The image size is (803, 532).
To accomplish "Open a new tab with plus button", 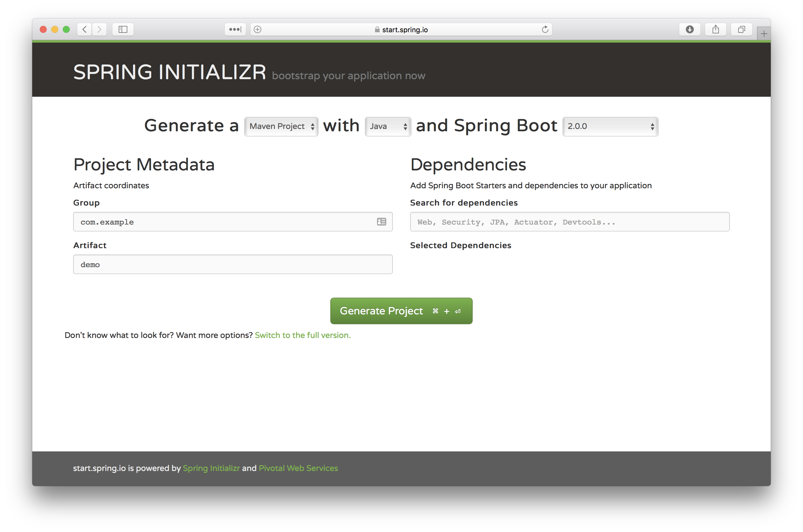I will (x=764, y=34).
